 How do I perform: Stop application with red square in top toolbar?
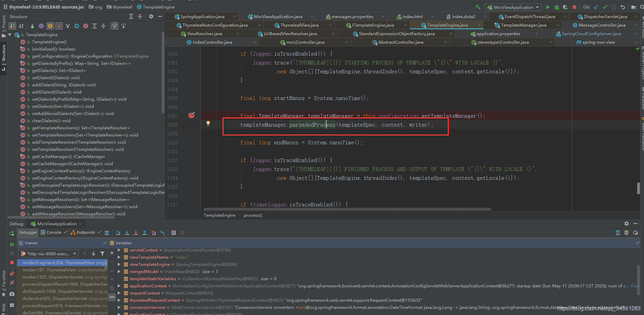coord(574,7)
